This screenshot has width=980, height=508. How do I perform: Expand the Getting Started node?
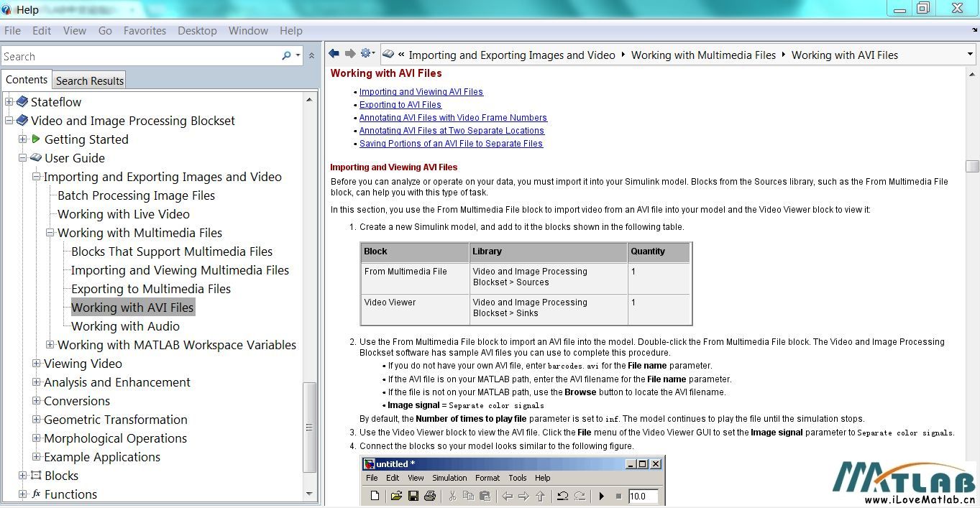(22, 139)
